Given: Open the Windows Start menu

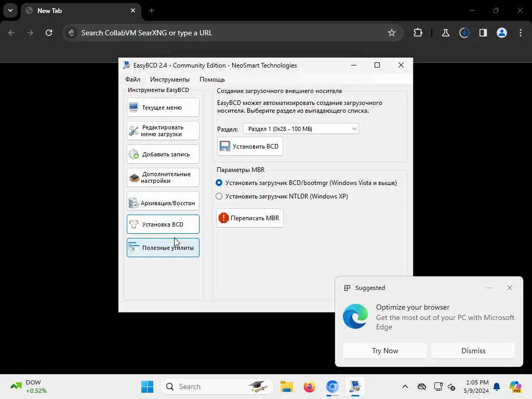Looking at the screenshot, I should 147,387.
